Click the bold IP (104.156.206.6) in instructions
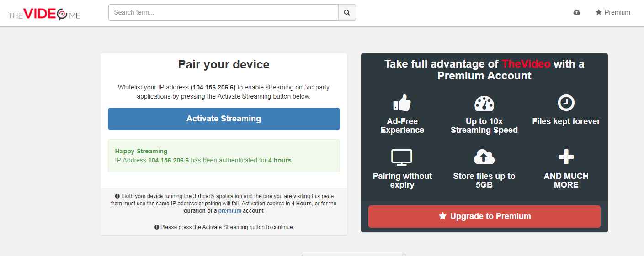Screen dimensions: 644x256 coord(213,87)
